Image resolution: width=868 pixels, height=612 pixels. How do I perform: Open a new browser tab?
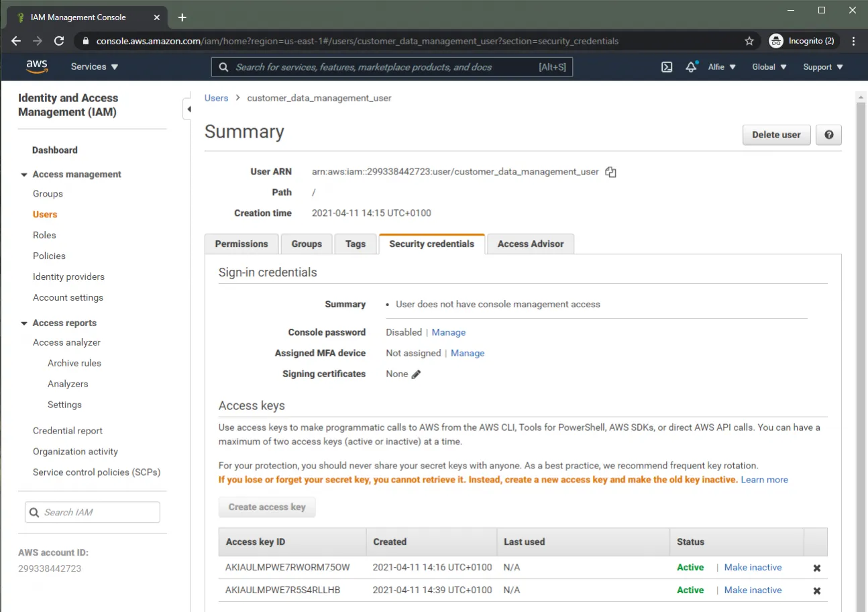pos(182,17)
